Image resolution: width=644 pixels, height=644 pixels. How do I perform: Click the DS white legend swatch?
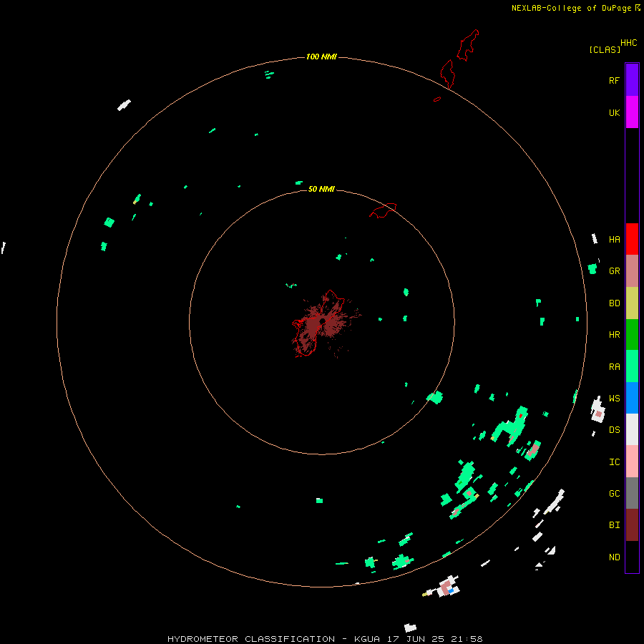click(632, 429)
